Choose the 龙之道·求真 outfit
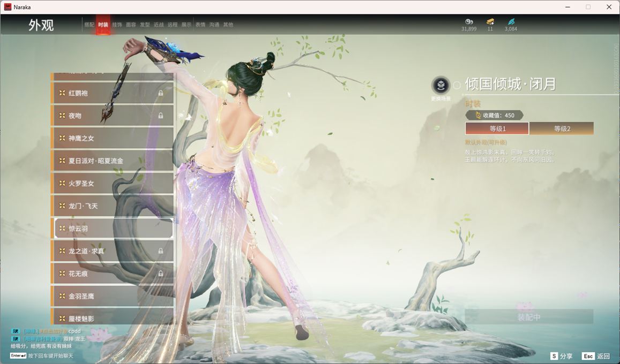 113,251
